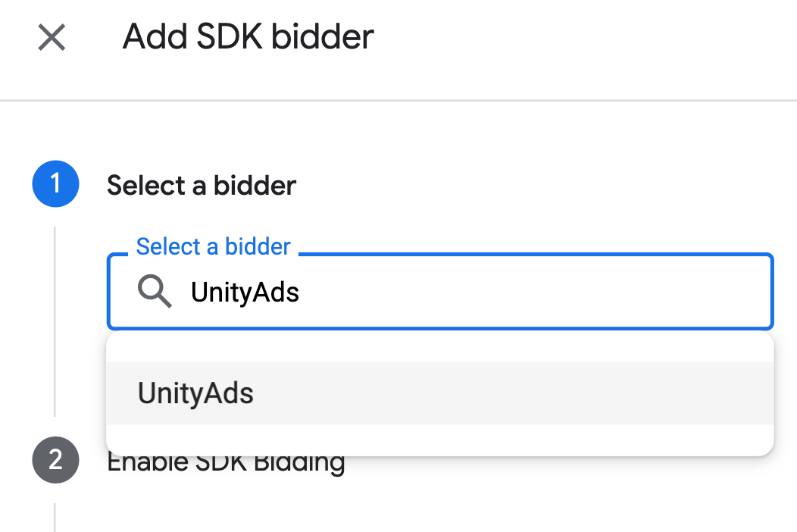
Task: Click the connector line below step 2
Action: (55, 515)
